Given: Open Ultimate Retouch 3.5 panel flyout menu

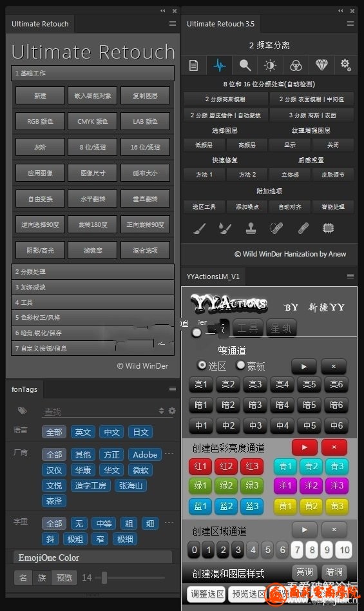Looking at the screenshot, I should pyautogui.click(x=350, y=24).
